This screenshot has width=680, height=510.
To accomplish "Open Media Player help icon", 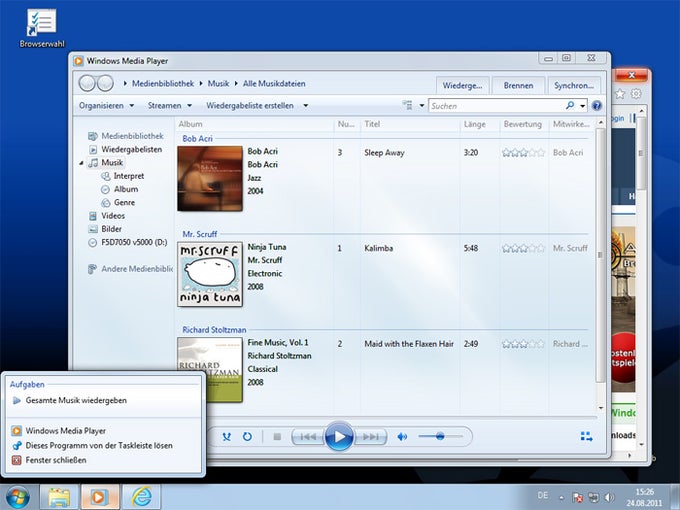I will [597, 105].
